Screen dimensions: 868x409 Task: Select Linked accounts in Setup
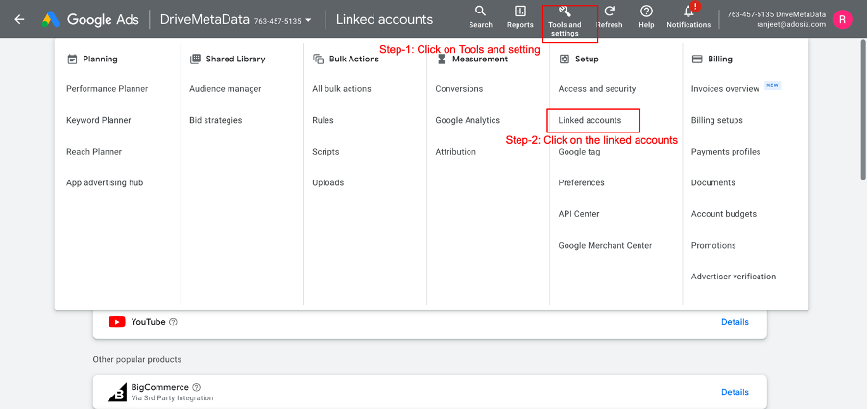pyautogui.click(x=590, y=120)
